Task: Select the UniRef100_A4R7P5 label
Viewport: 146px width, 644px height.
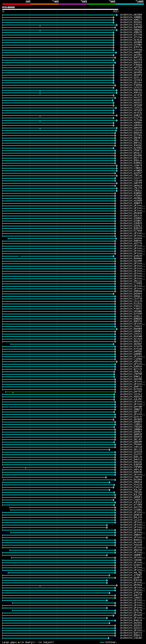Action: tap(131, 183)
